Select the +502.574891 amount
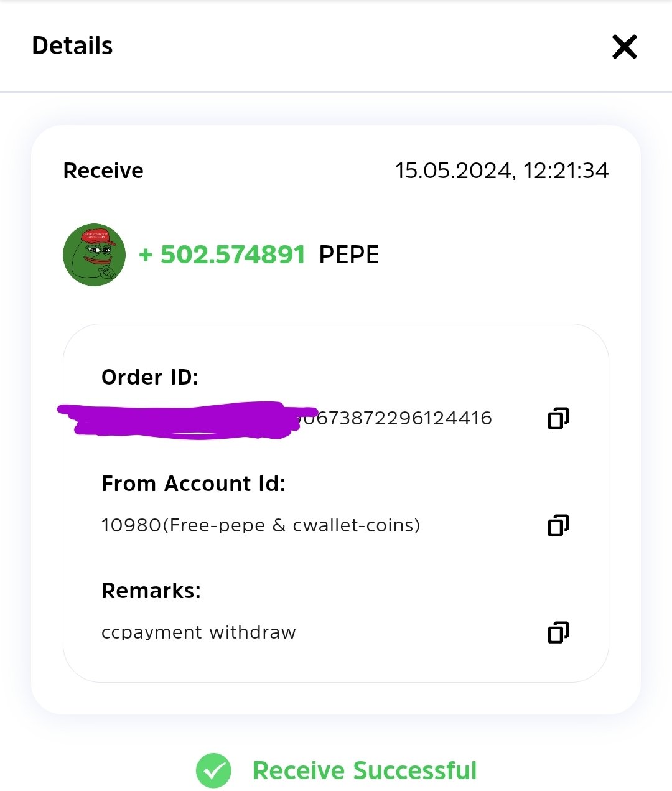 coord(222,255)
